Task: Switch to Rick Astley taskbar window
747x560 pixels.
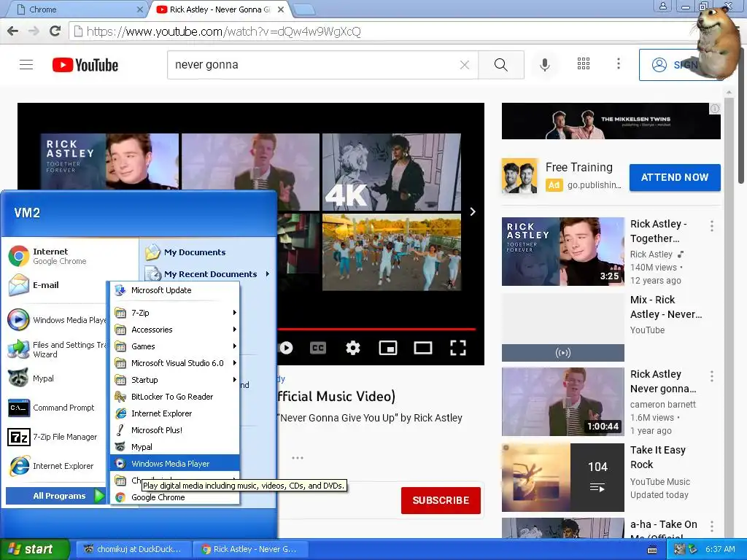Action: point(250,549)
